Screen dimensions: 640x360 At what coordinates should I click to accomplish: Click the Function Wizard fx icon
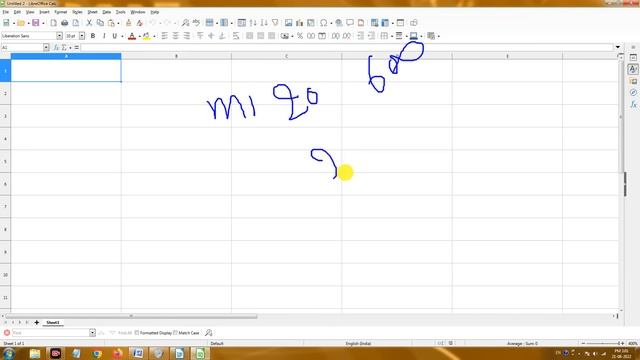[x=56, y=47]
